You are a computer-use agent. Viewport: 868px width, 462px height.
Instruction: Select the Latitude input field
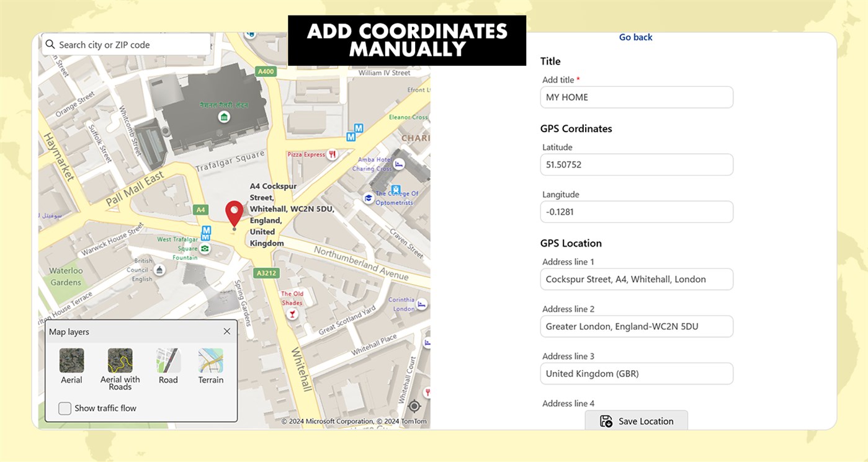637,164
